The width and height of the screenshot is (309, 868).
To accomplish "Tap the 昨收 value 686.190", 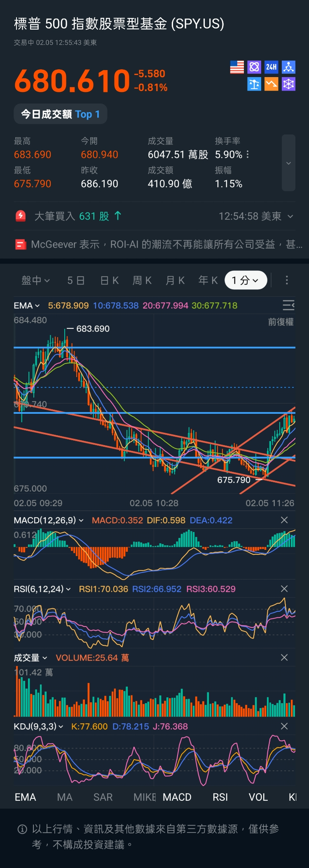I will (100, 184).
